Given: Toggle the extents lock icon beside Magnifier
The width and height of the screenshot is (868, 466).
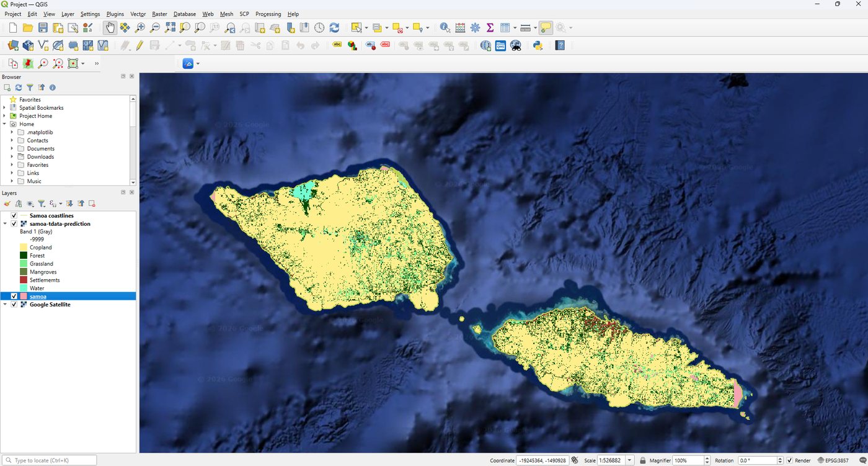Looking at the screenshot, I should pos(642,460).
